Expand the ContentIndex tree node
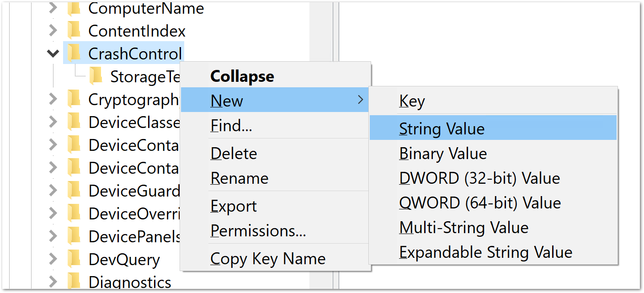 click(53, 31)
